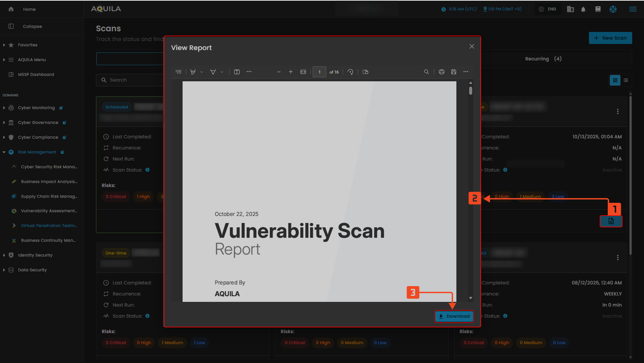
Task: Open the find/search icon in PDF viewer
Action: [426, 72]
